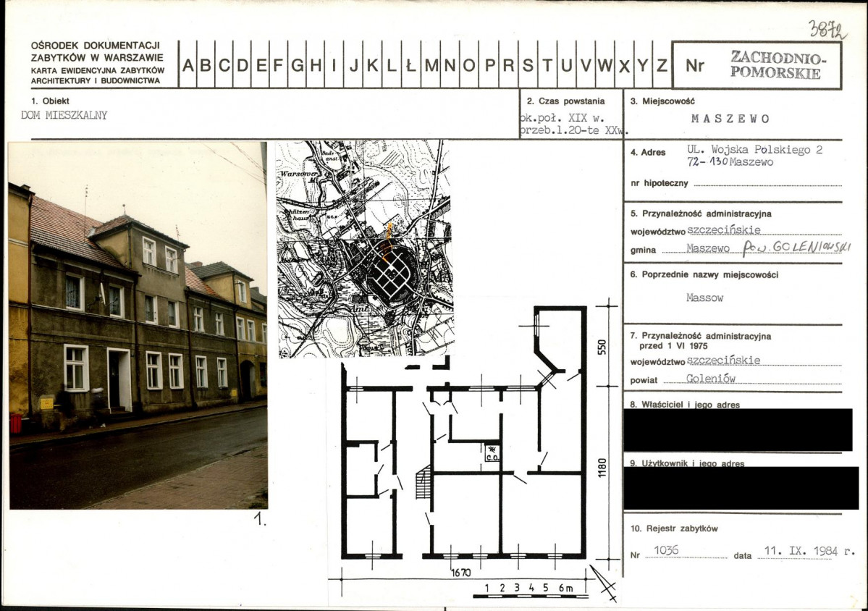Click the former name Massow
The image size is (868, 611).
click(x=704, y=298)
